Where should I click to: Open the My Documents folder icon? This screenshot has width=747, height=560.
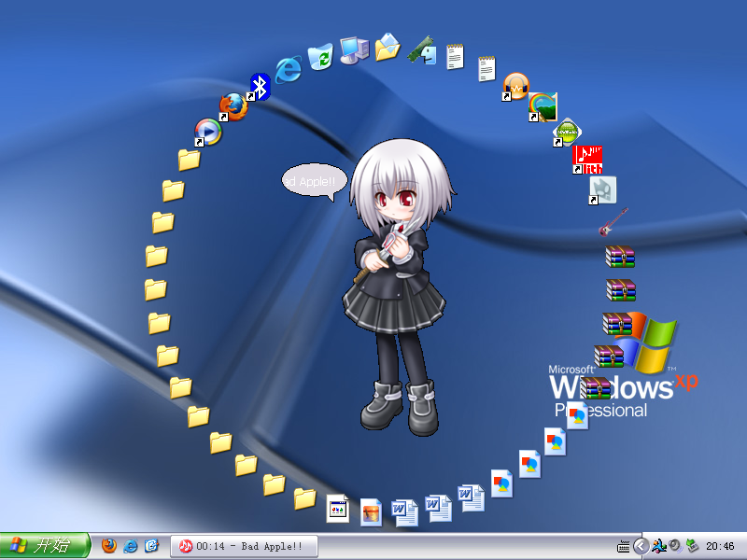(388, 47)
